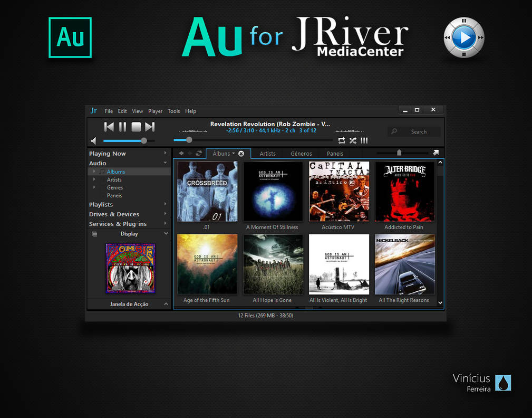Viewport: 532px width, 418px height.
Task: Mute audio with the speaker icon
Action: pos(94,140)
